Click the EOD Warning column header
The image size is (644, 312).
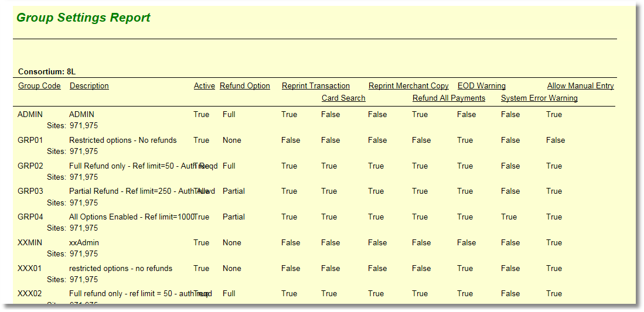click(x=481, y=86)
